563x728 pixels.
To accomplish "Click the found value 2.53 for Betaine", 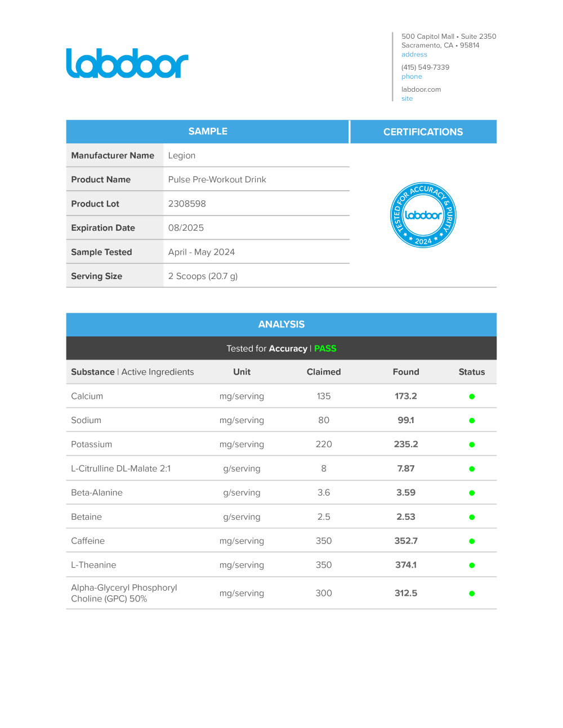I will 406,517.
